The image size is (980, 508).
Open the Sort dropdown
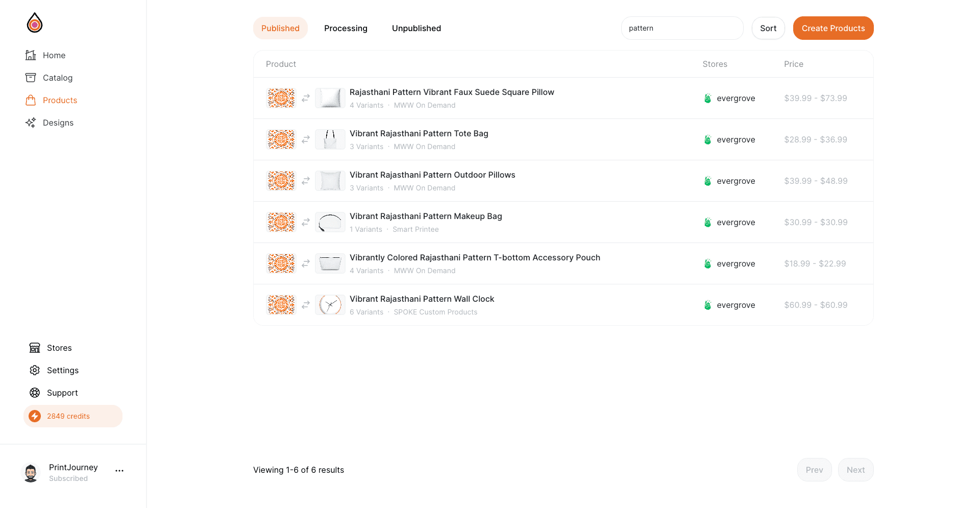click(768, 28)
